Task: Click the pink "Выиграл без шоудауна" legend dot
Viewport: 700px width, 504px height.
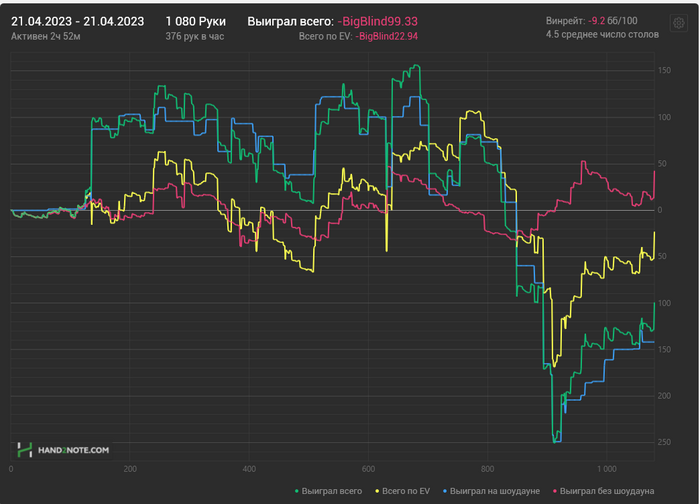Action: (553, 491)
